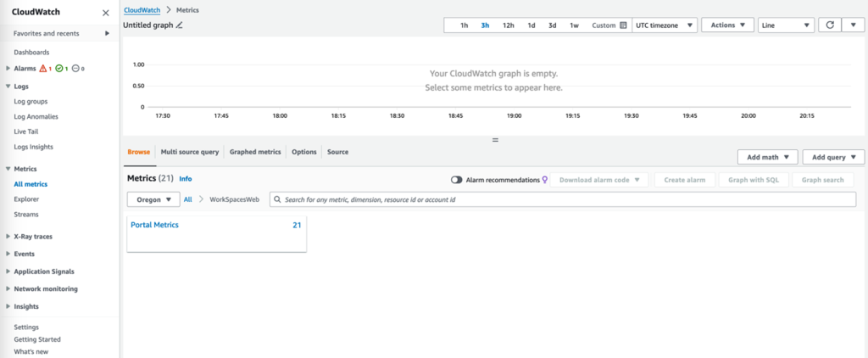Expand the Insights section
The height and width of the screenshot is (358, 868).
[8, 306]
